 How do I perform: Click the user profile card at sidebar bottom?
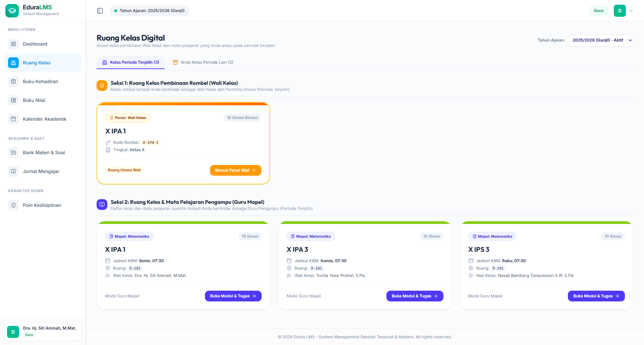point(43,332)
